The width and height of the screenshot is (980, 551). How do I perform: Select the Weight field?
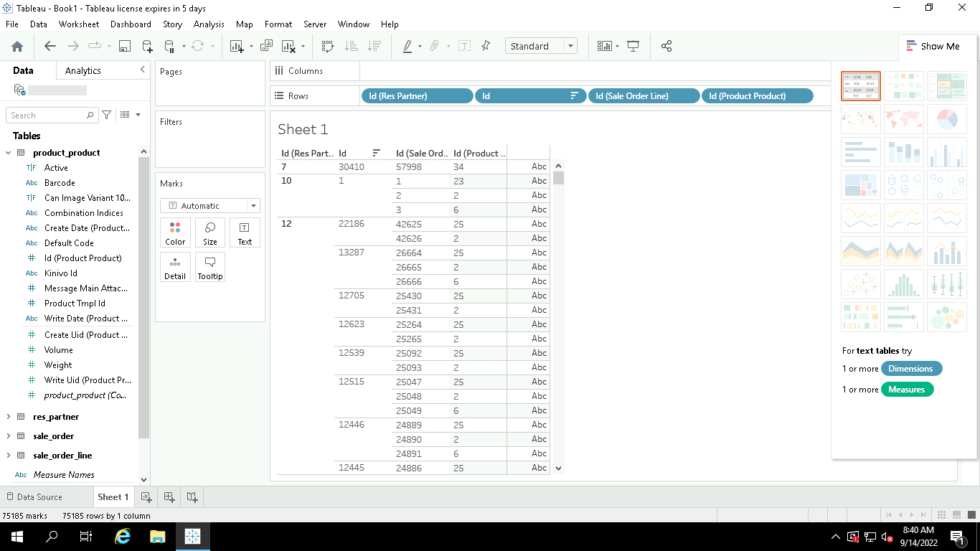click(x=58, y=365)
